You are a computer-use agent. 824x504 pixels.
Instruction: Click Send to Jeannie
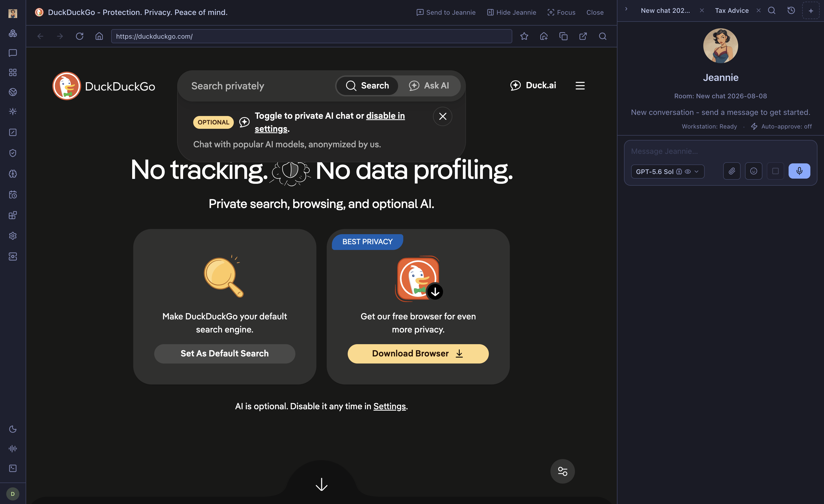(446, 12)
